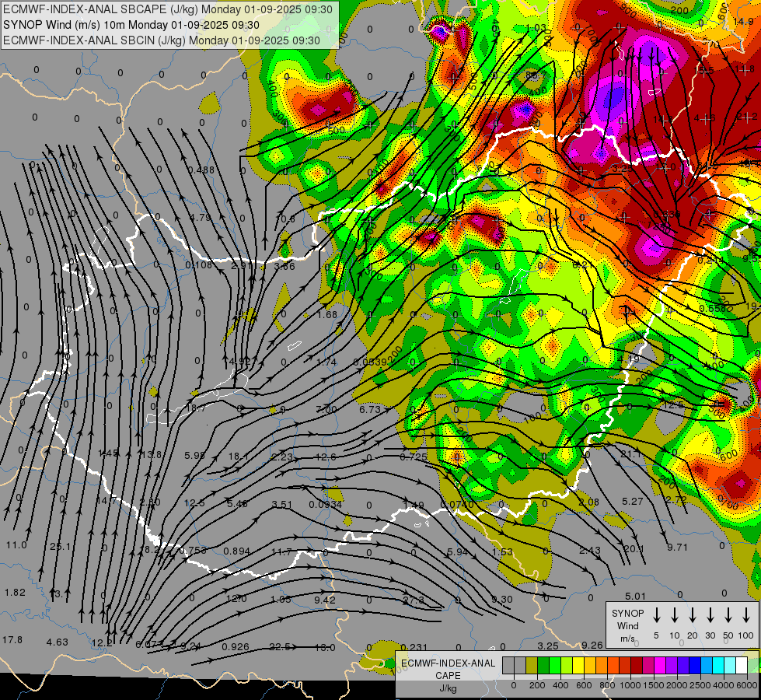Click the 0.488 value on the map

(x=201, y=170)
